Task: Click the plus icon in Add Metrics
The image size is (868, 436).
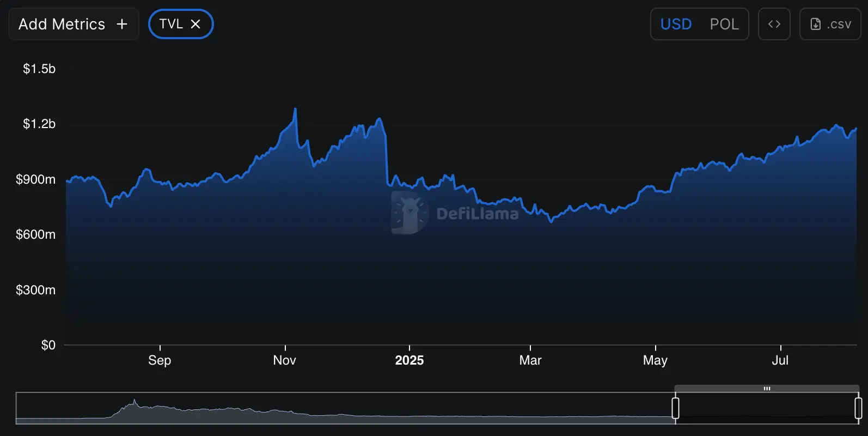Action: pyautogui.click(x=122, y=24)
